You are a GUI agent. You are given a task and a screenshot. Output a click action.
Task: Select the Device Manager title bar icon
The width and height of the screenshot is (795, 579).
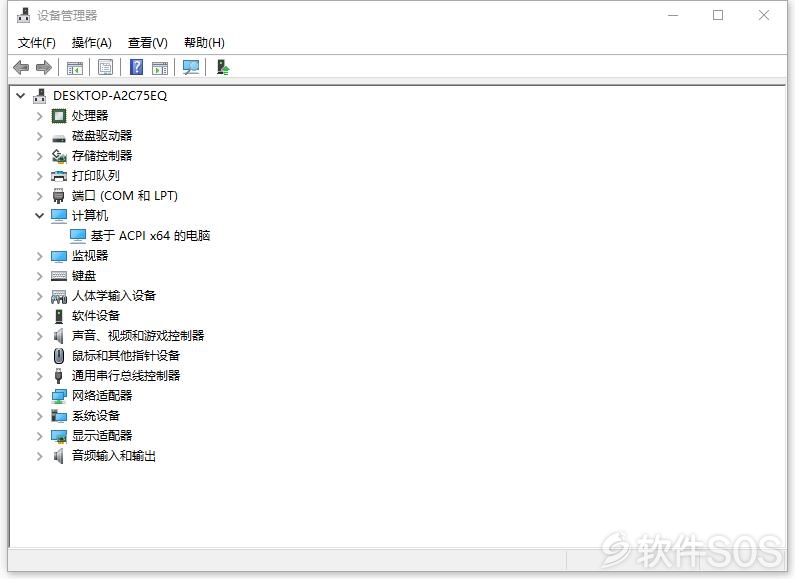(x=23, y=15)
